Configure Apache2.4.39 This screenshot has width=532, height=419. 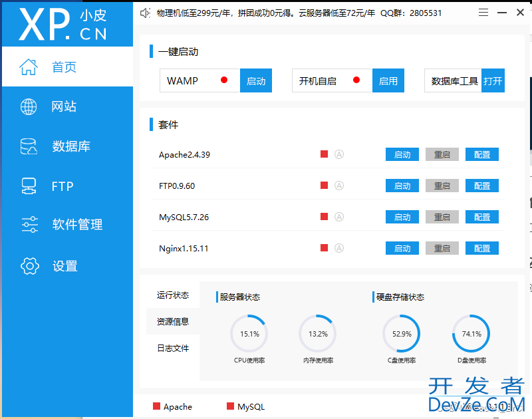[x=481, y=154]
